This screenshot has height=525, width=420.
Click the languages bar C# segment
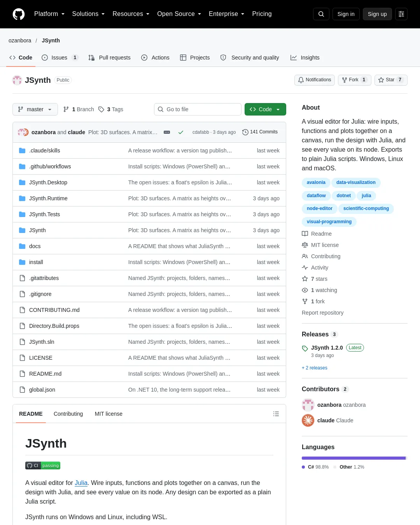[x=353, y=458]
